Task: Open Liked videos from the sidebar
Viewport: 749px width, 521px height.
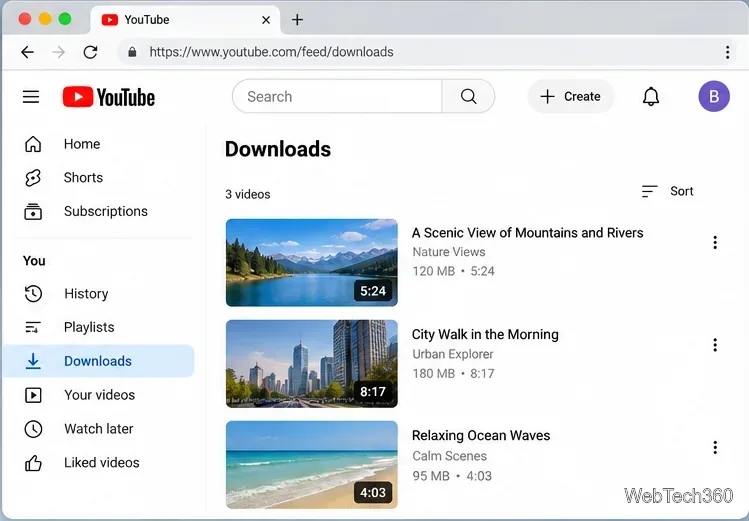Action: 99,463
